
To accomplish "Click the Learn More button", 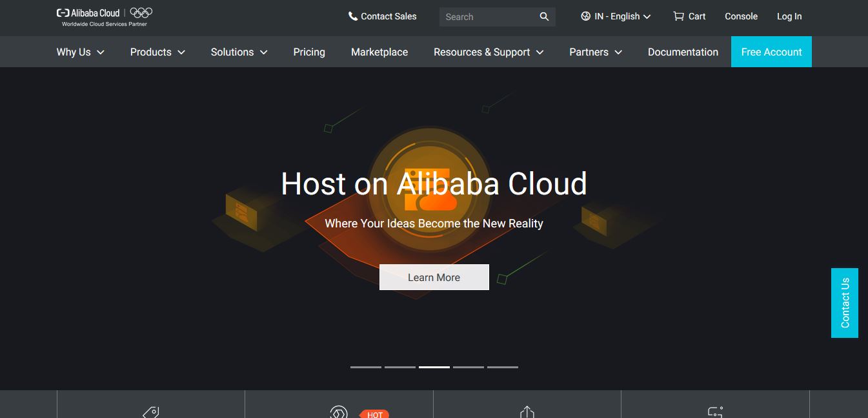I will click(434, 277).
